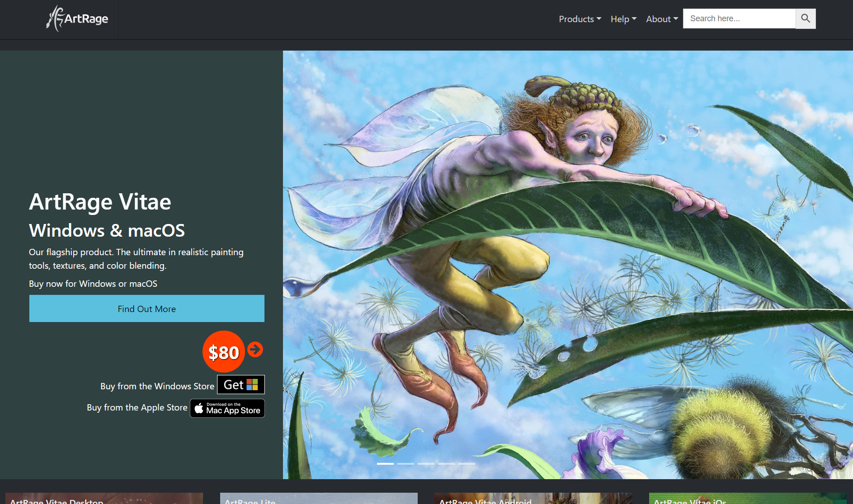The width and height of the screenshot is (853, 504).
Task: Open the ArtRage Vitae Android card
Action: 533,499
